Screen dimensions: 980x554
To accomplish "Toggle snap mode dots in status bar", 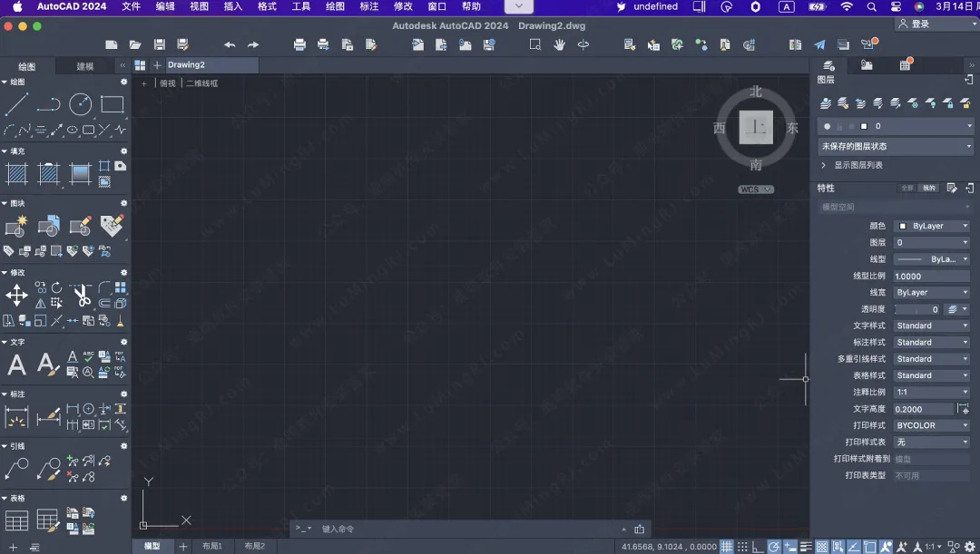I will [741, 547].
